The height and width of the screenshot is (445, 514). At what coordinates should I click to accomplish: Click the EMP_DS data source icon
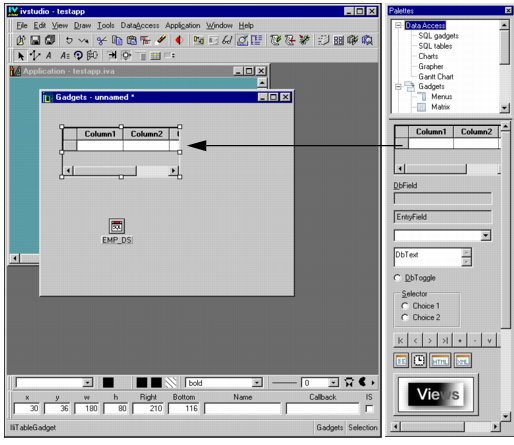coord(117,226)
